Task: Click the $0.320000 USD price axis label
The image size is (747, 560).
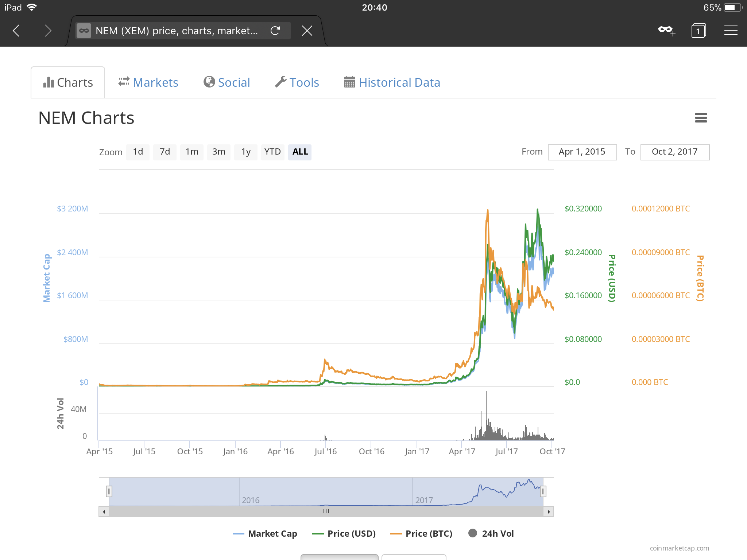Action: pos(583,209)
